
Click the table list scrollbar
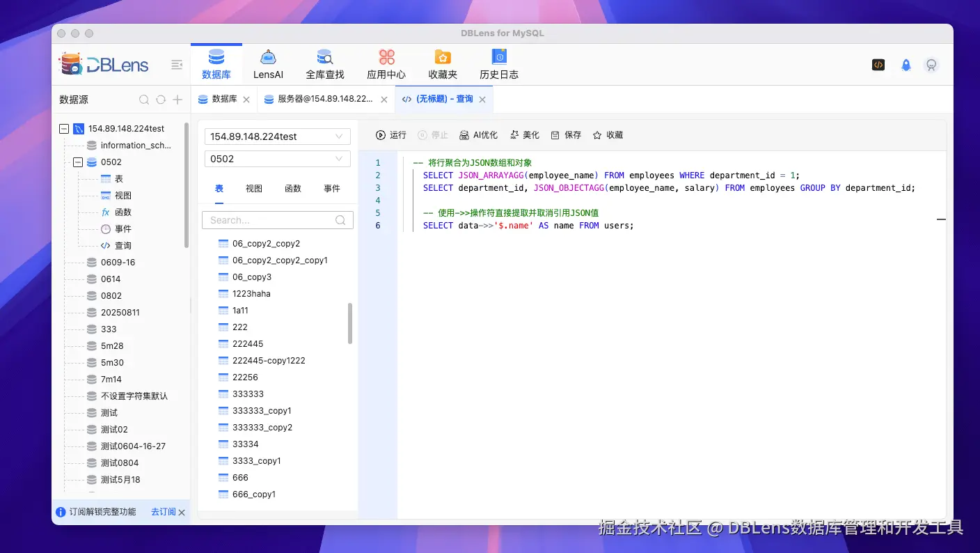pyautogui.click(x=350, y=323)
